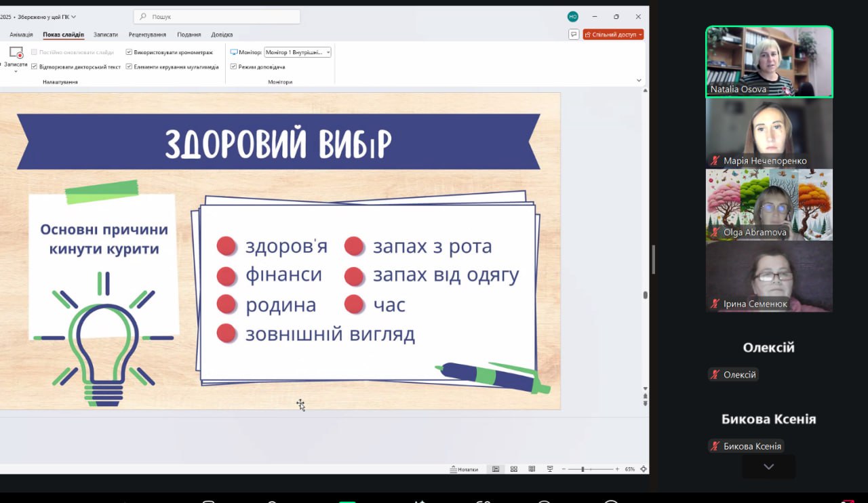This screenshot has height=503, width=868.
Task: Expand the Спільний доступ dropdown arrow
Action: (640, 35)
